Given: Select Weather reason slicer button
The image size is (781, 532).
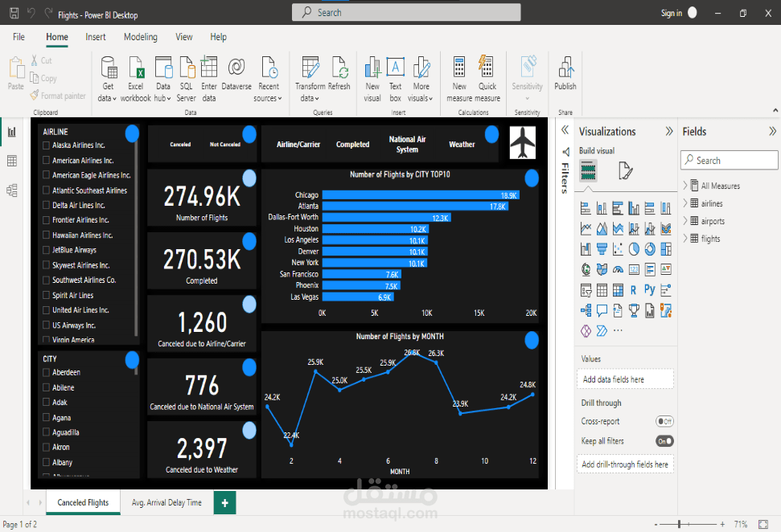Looking at the screenshot, I should coord(462,145).
